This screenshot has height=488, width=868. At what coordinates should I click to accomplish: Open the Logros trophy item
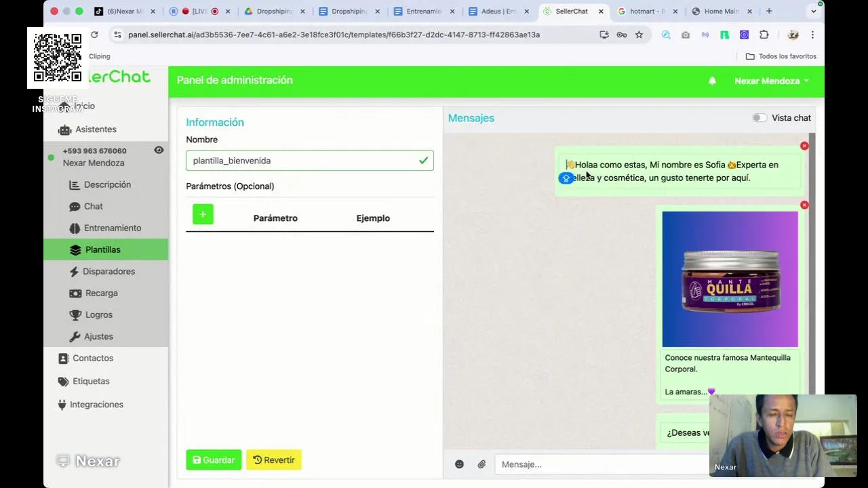click(x=91, y=314)
